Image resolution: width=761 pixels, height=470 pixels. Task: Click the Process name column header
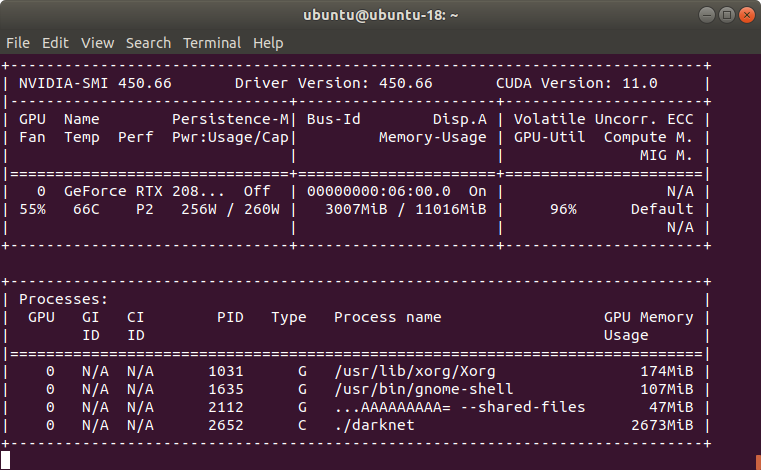tap(387, 317)
